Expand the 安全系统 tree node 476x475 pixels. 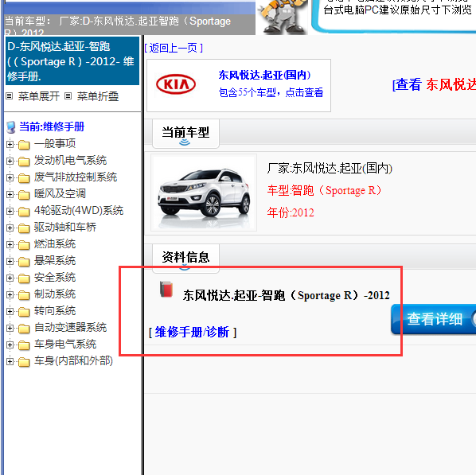(x=10, y=278)
